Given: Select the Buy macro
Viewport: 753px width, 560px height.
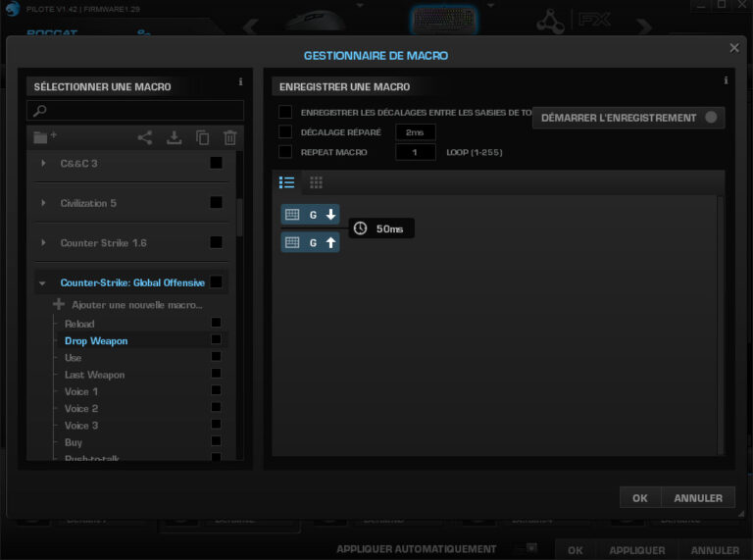Looking at the screenshot, I should pyautogui.click(x=74, y=442).
